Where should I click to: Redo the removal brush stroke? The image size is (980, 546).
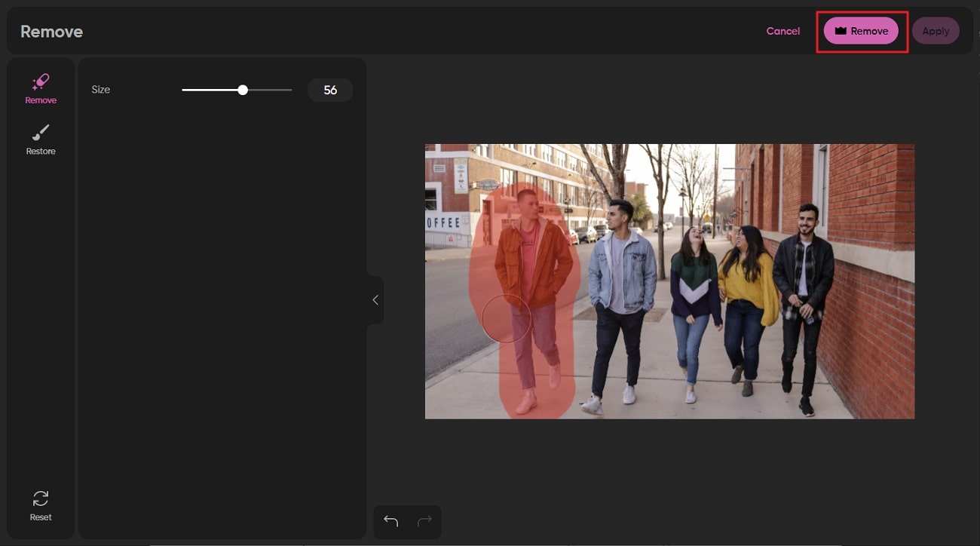click(x=424, y=521)
